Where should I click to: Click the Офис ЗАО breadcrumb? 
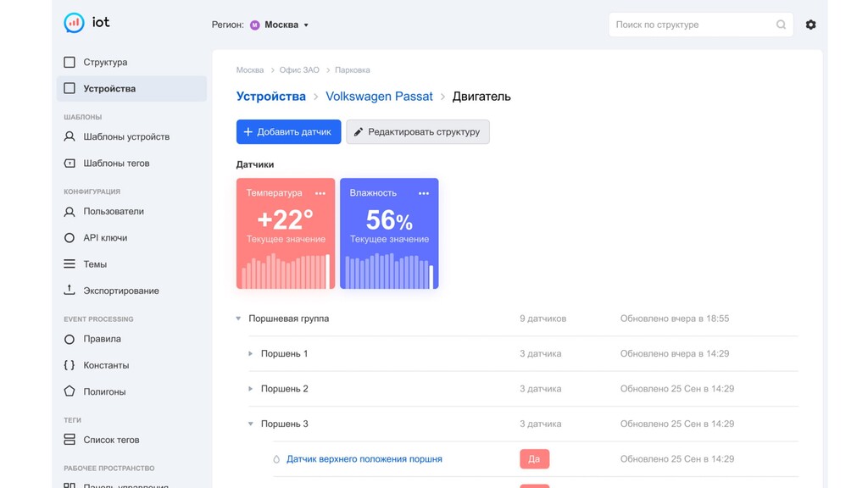299,70
